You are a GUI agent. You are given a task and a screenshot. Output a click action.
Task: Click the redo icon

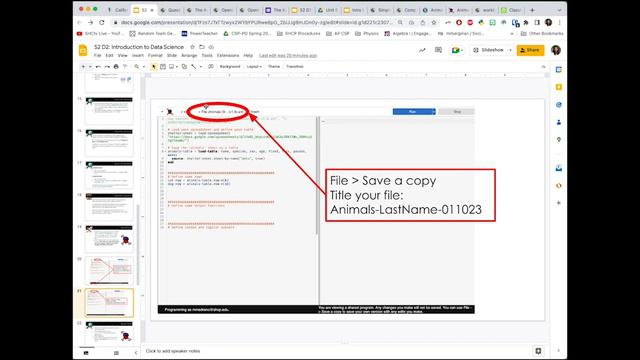[x=107, y=67]
